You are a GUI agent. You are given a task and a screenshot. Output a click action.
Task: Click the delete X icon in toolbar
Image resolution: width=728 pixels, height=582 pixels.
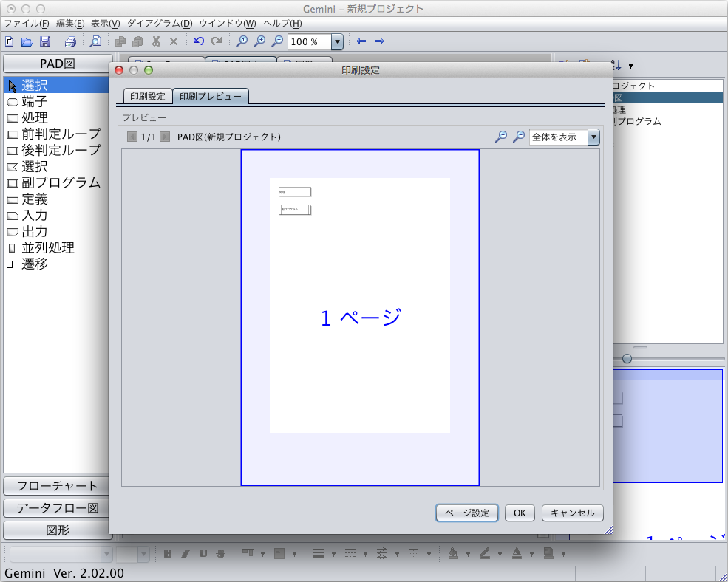click(174, 41)
